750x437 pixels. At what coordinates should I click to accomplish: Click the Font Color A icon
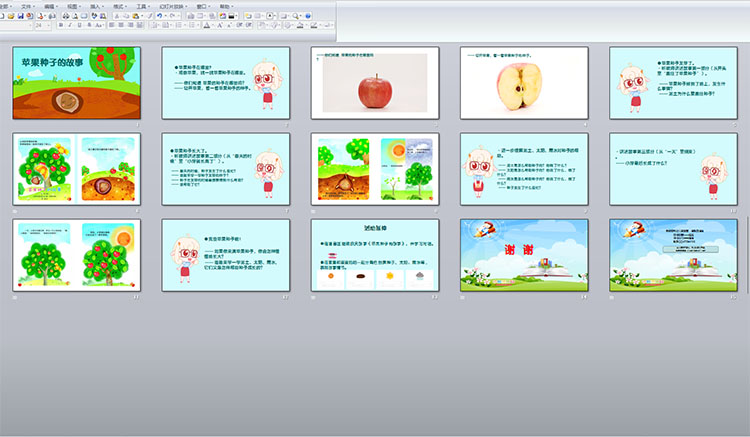[207, 25]
